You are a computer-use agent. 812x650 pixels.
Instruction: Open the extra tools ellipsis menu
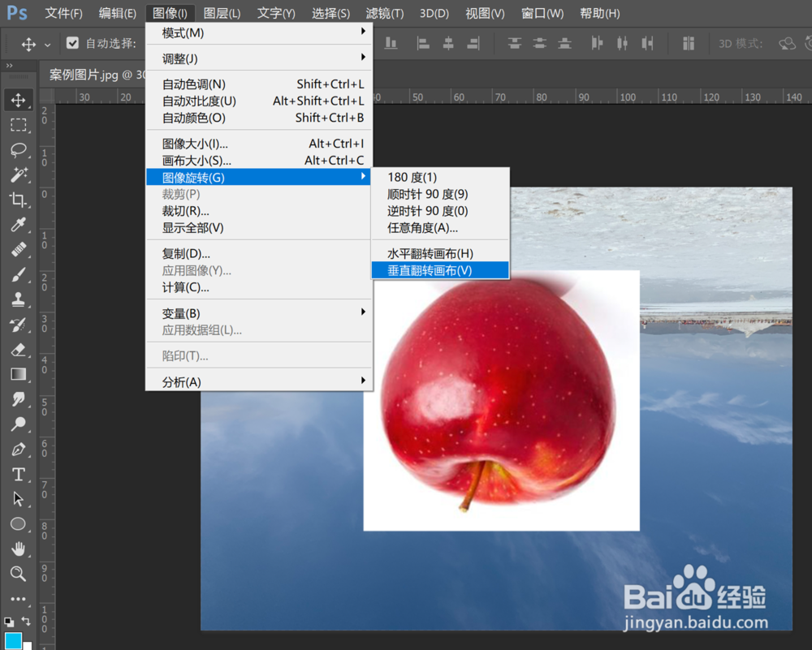19,599
